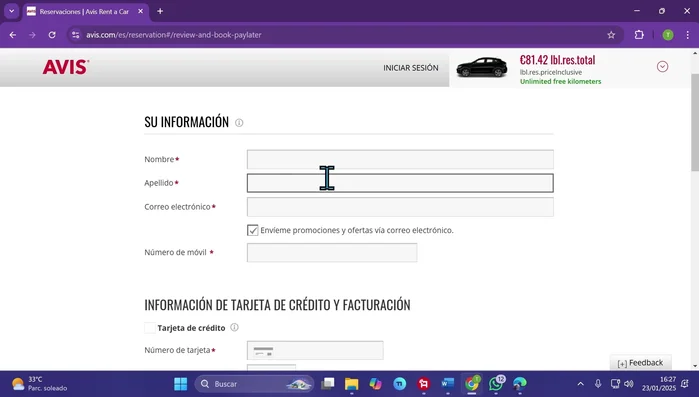The width and height of the screenshot is (699, 397).
Task: Open File Explorer from the taskbar
Action: 351,384
